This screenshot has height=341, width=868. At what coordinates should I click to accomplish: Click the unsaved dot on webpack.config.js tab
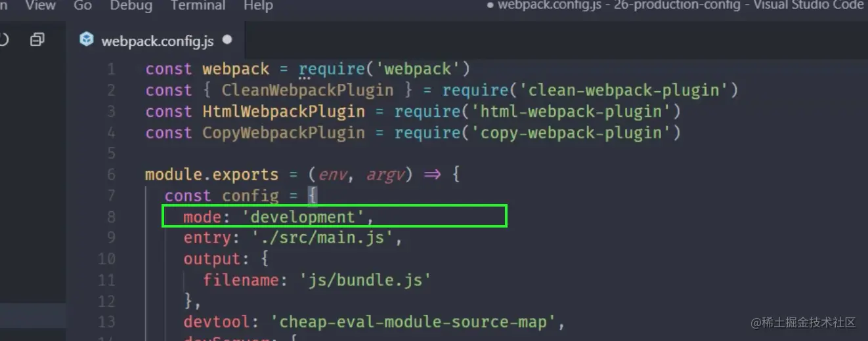tap(227, 40)
